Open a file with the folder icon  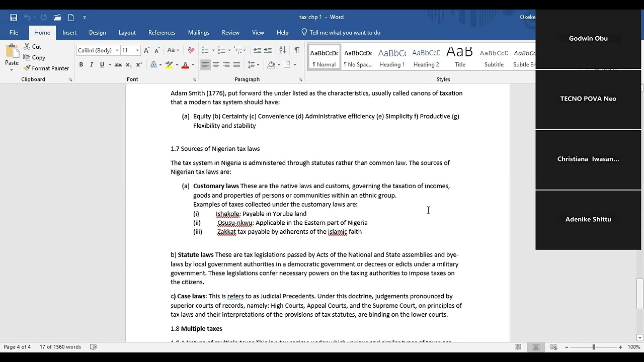pos(57,17)
